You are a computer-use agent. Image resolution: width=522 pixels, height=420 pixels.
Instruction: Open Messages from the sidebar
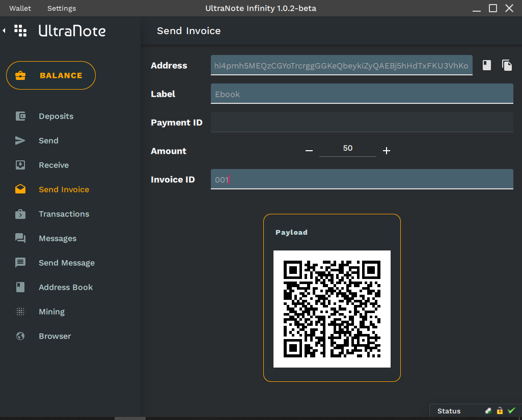pos(58,238)
